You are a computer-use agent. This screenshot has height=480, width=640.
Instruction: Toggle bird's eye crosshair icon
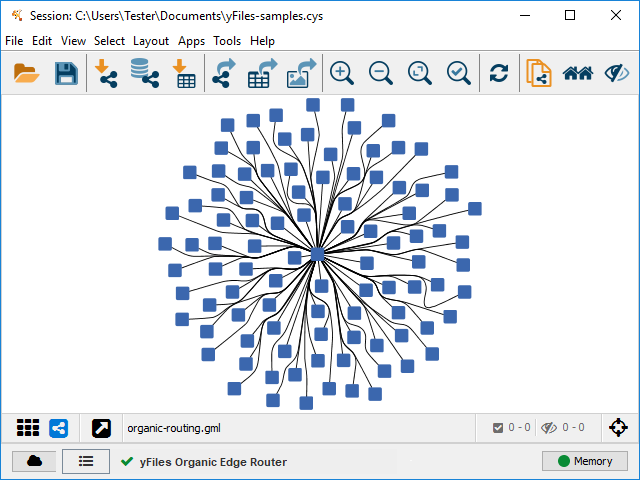618,428
